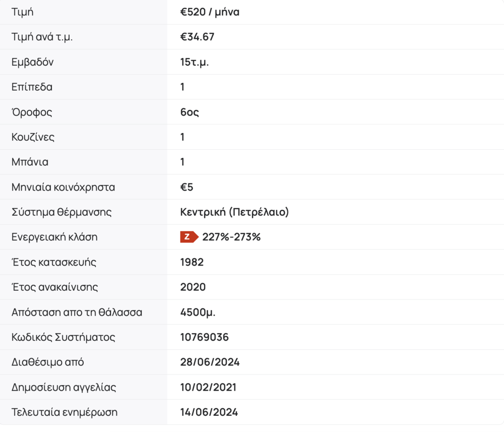Click the system code 10769036
504x432 pixels.
(204, 337)
